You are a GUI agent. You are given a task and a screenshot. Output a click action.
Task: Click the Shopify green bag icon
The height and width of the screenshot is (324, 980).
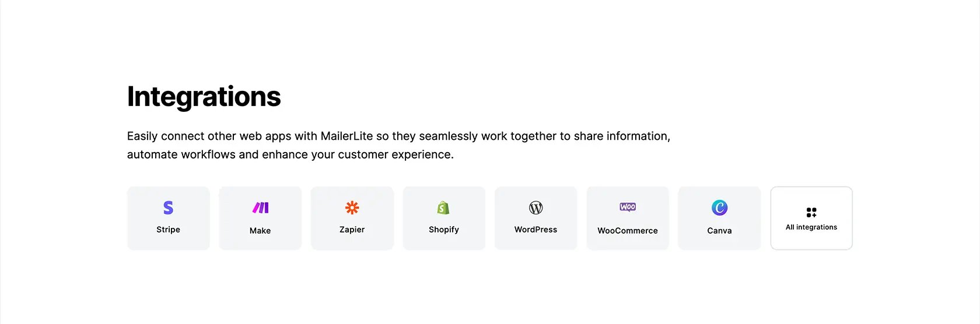[443, 207]
